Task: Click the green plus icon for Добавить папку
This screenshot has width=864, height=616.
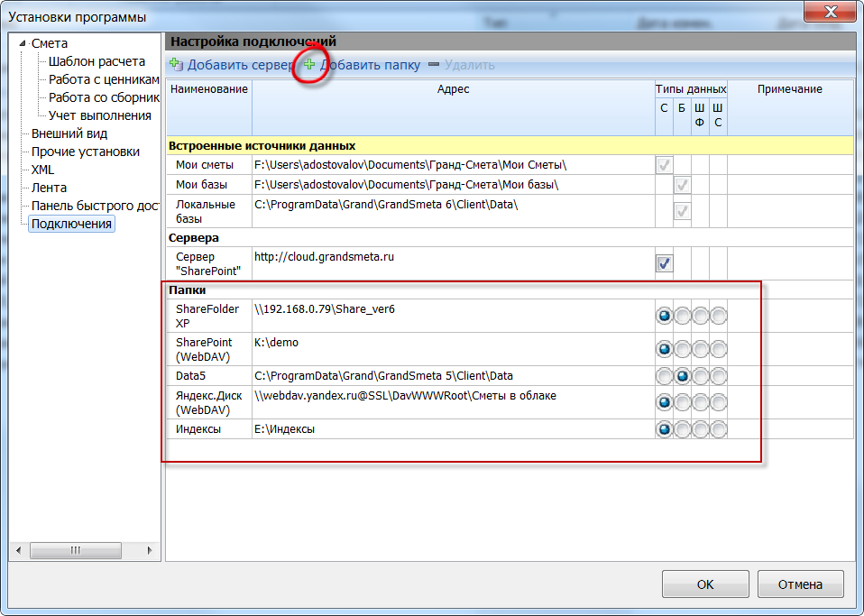Action: pos(309,64)
